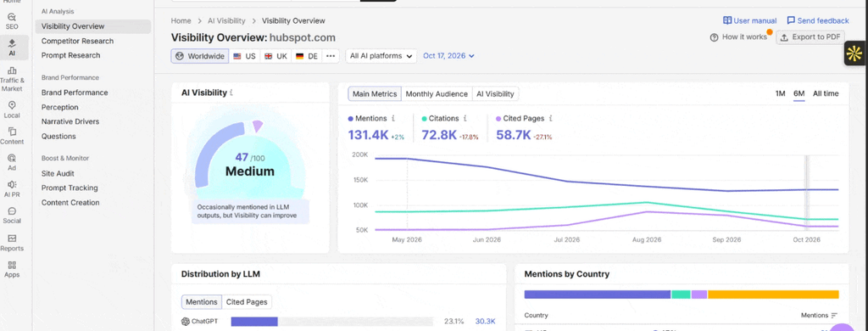This screenshot has height=331, width=868.
Task: Toggle the Citations series in chart legend
Action: (441, 118)
